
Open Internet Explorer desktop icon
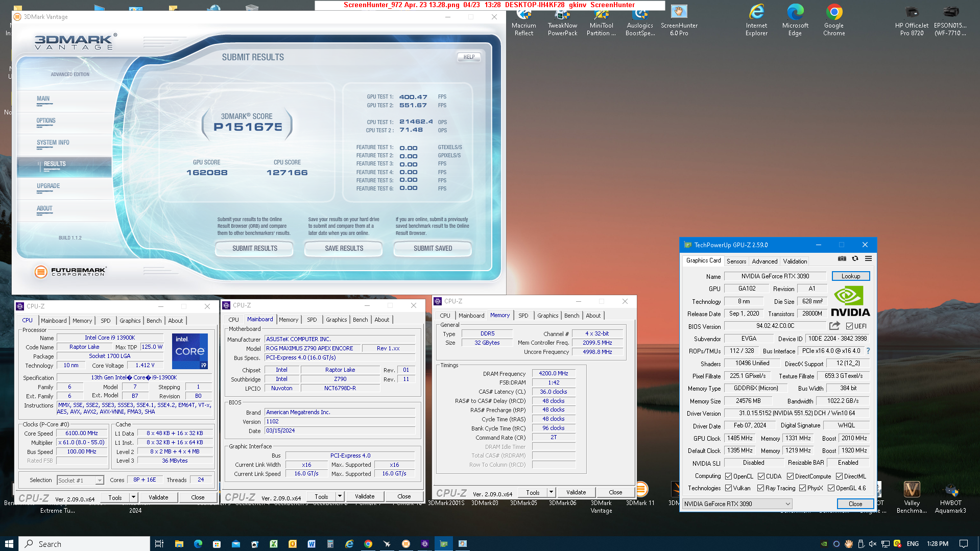click(x=757, y=20)
